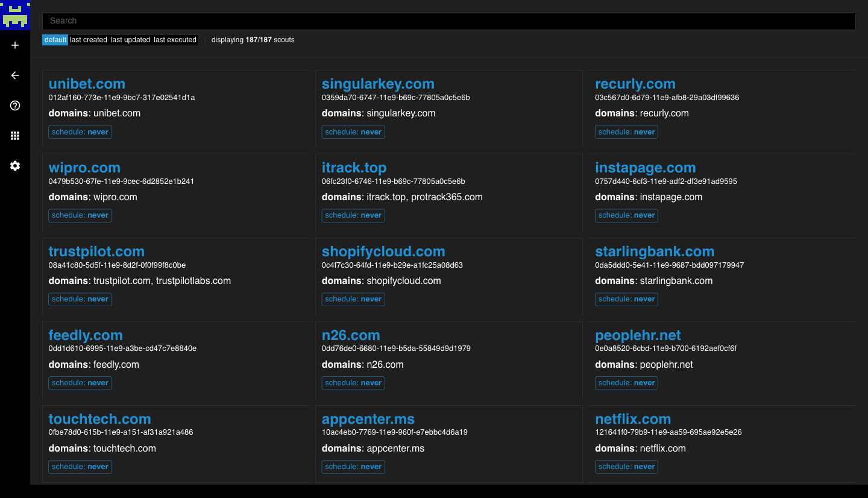Open the unibet.com scout
868x498 pixels.
coord(87,84)
